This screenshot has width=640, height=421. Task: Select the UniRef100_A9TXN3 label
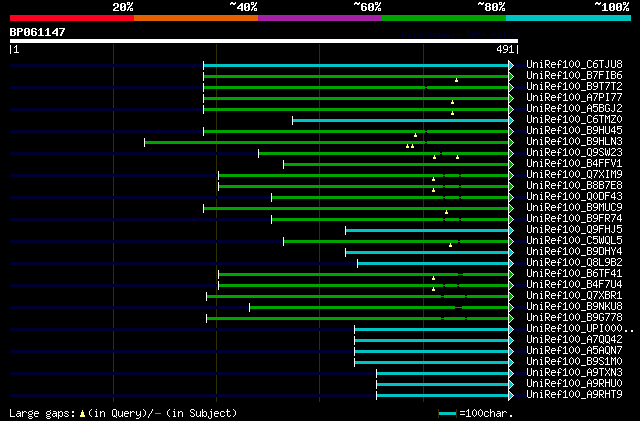(x=574, y=373)
